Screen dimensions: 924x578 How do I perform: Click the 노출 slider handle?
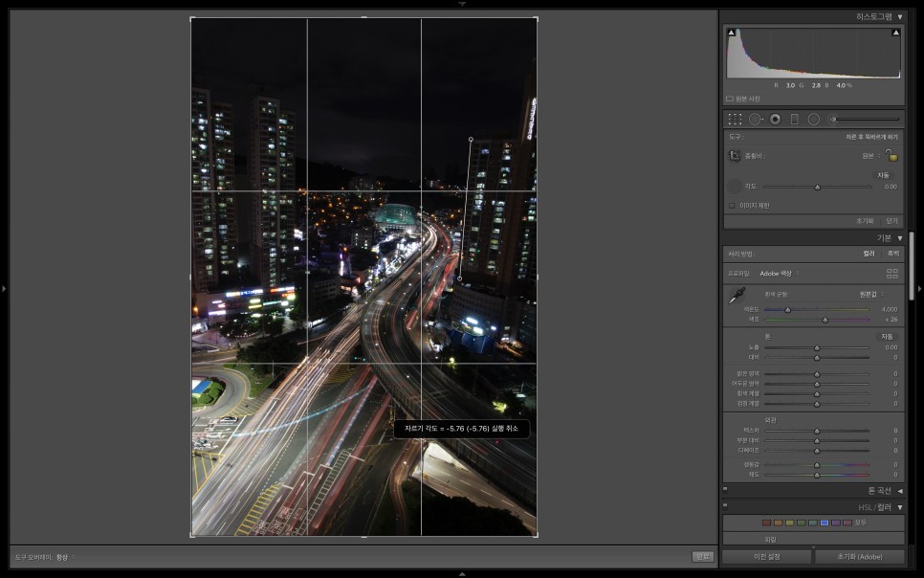tap(817, 348)
